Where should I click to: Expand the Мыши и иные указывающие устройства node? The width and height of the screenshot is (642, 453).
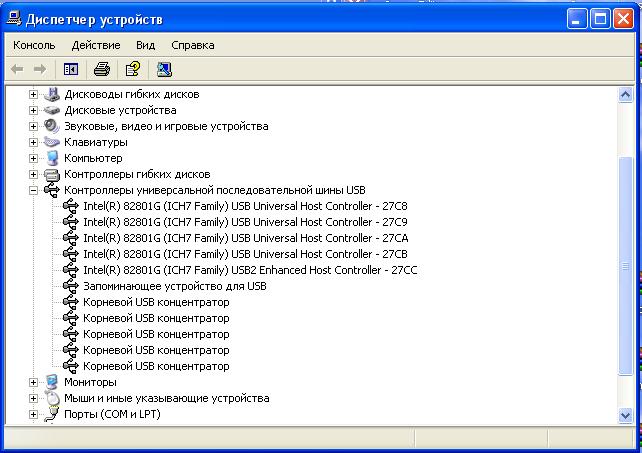point(33,398)
